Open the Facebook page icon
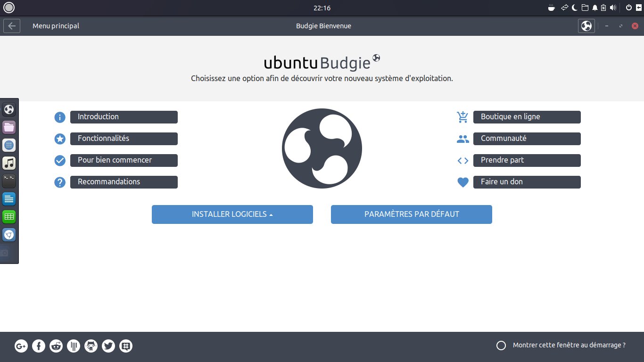Image resolution: width=644 pixels, height=362 pixels. pyautogui.click(x=39, y=346)
